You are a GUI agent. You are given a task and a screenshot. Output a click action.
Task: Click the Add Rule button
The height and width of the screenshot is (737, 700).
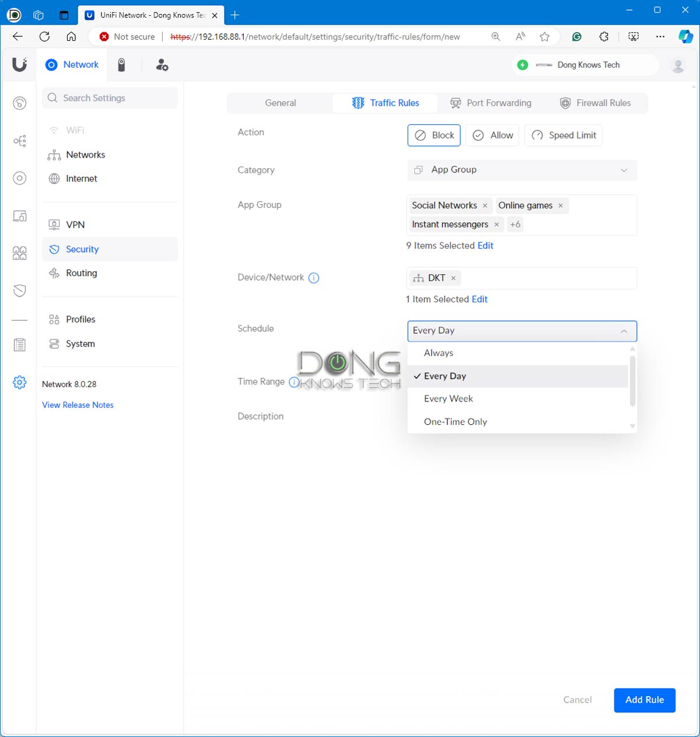[645, 700]
